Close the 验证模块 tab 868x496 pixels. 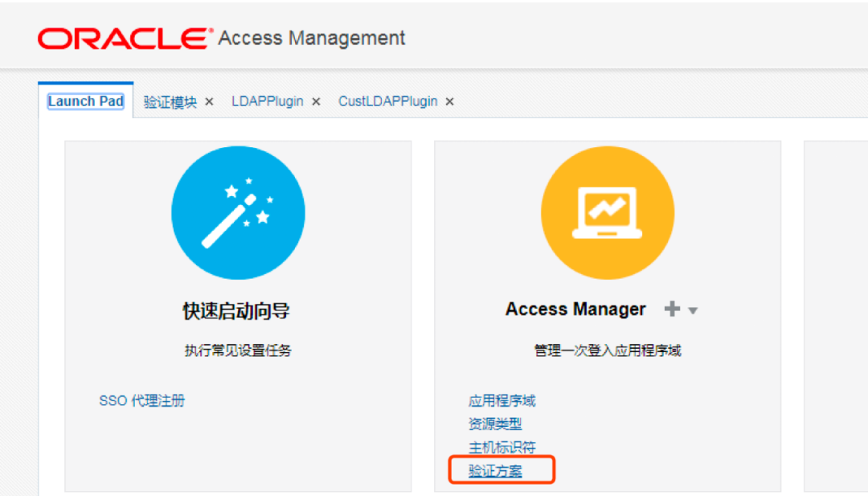pyautogui.click(x=209, y=102)
